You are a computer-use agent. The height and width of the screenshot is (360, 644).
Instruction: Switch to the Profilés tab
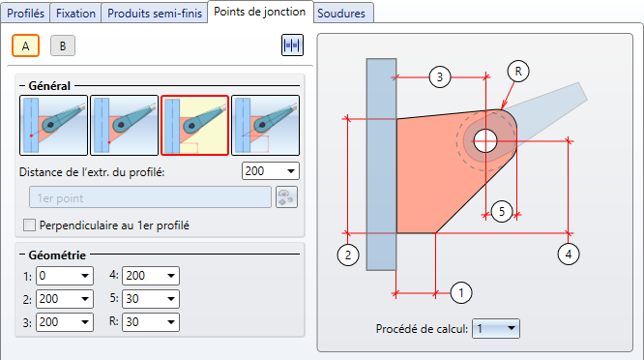click(x=25, y=14)
